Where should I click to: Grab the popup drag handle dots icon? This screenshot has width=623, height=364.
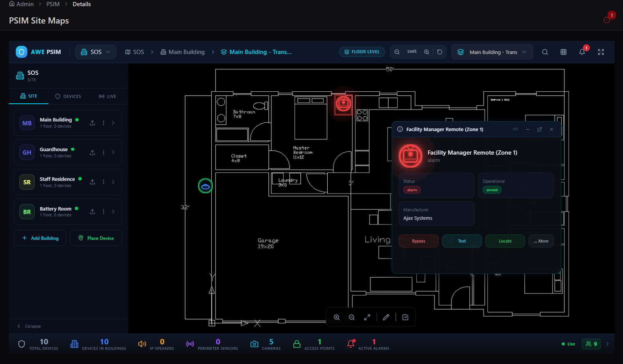coord(515,129)
